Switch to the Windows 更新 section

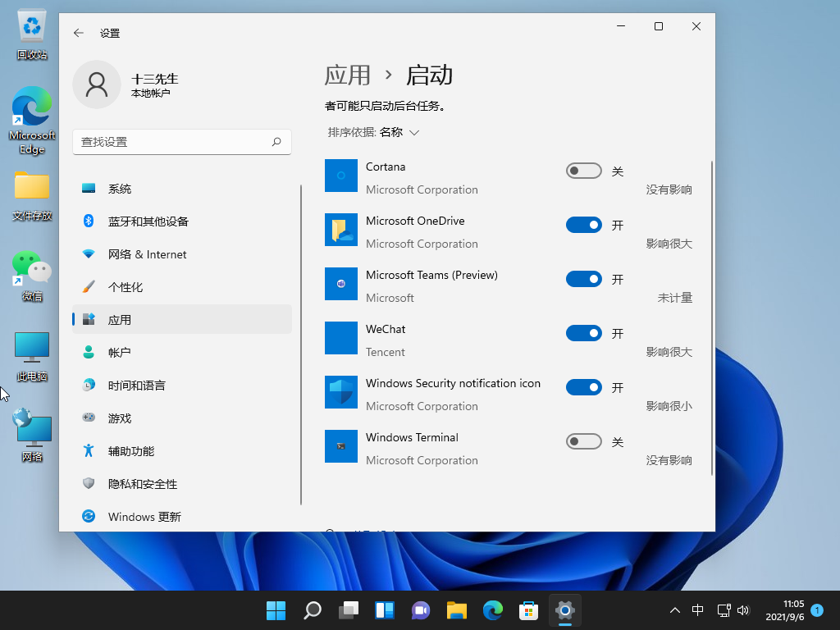(142, 517)
